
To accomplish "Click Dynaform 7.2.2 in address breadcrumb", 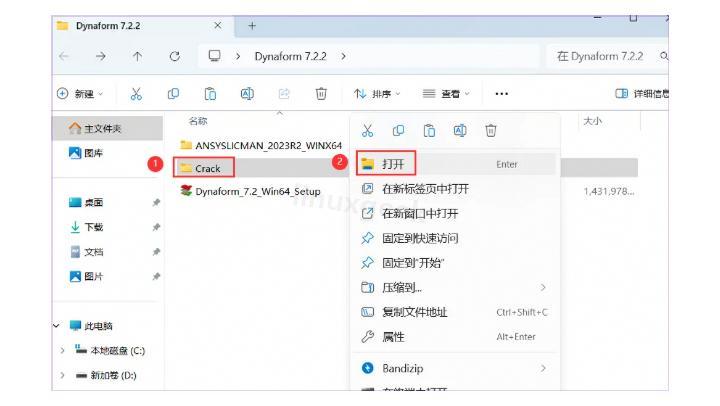I will (290, 56).
